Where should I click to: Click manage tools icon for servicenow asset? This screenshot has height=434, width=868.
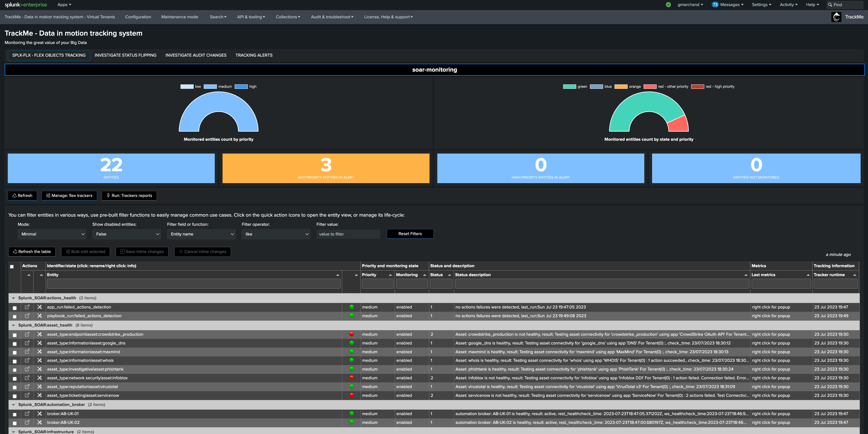tap(39, 395)
